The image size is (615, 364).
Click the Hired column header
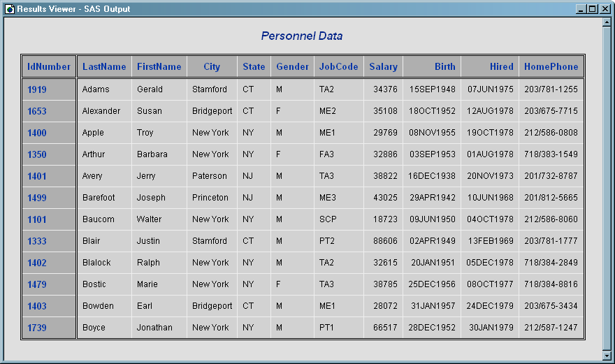(490, 66)
